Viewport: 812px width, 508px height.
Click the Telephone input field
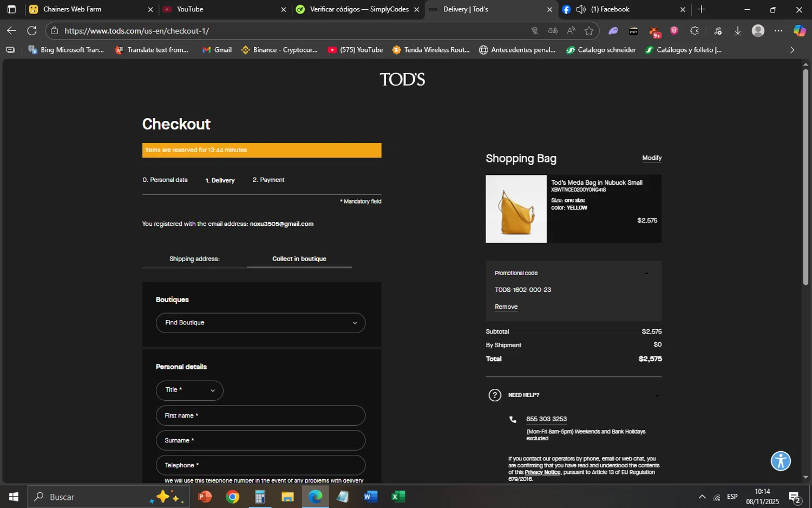260,466
